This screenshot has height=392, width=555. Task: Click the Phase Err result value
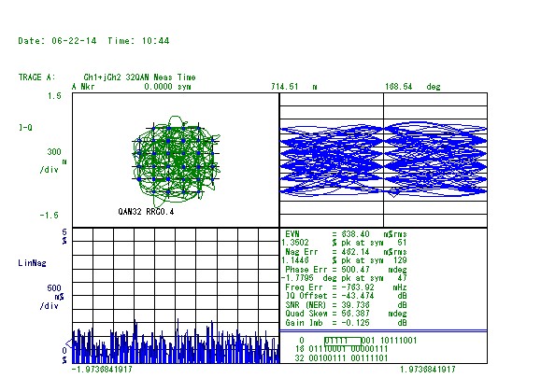click(x=355, y=270)
